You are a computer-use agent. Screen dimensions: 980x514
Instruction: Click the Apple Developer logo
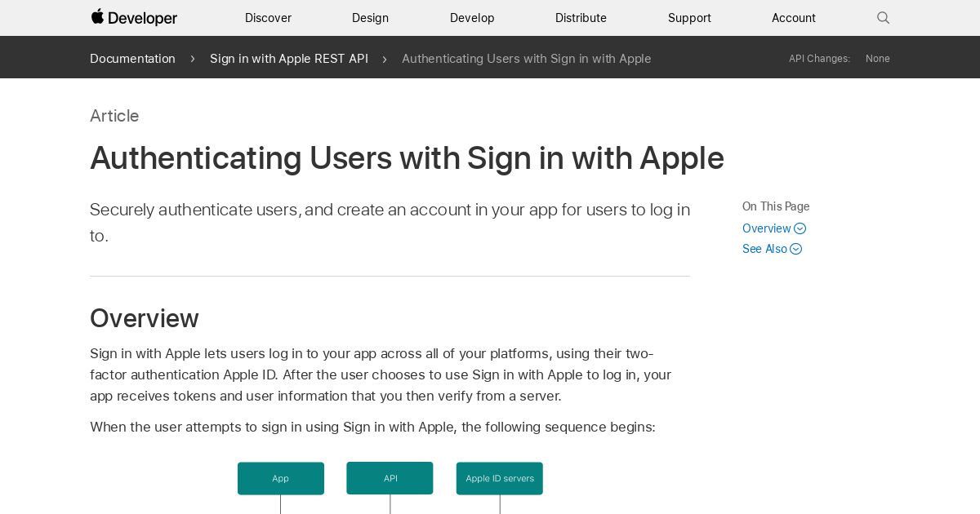click(134, 17)
